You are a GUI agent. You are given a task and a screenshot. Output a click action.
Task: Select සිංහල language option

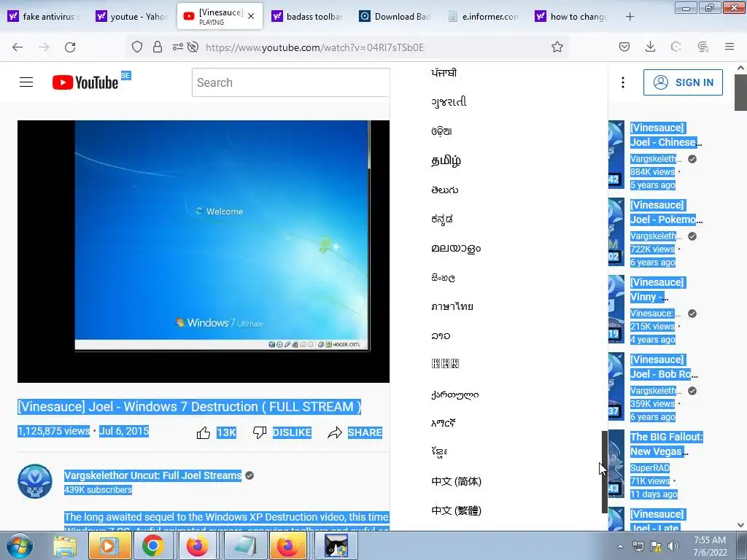[x=443, y=278]
